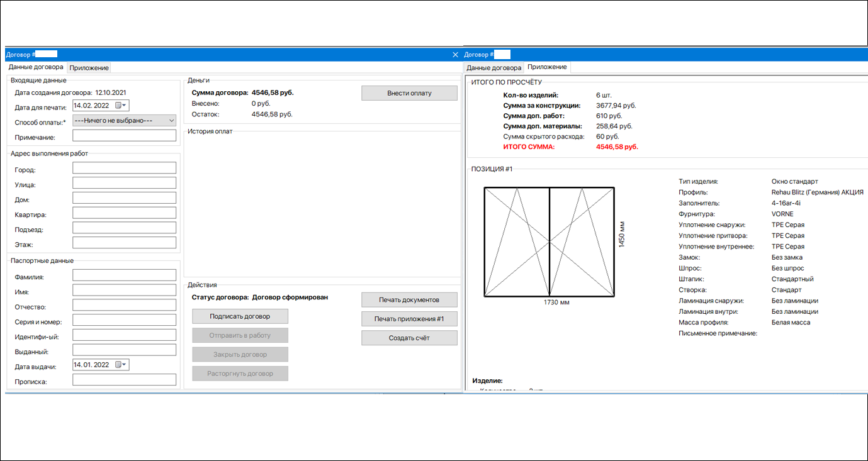Image resolution: width=868 pixels, height=461 pixels.
Task: Click the Остаток value 4546,58 руб.
Action: (272, 114)
